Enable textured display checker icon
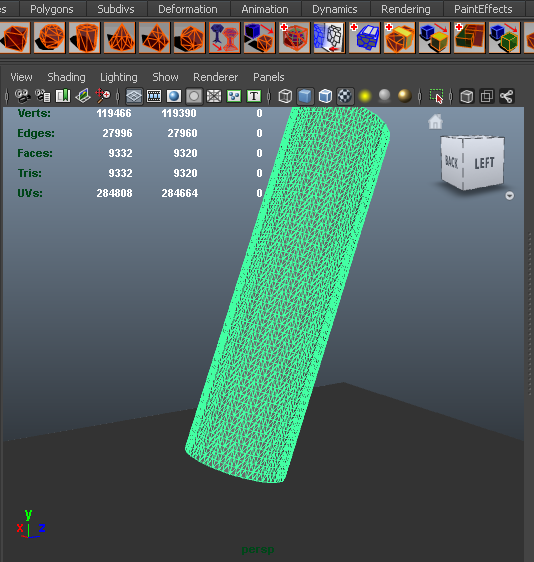This screenshot has height=562, width=534. [x=345, y=96]
